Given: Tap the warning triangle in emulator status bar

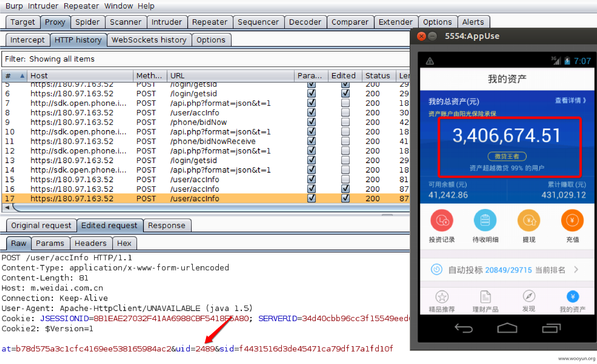Looking at the screenshot, I should pos(430,61).
